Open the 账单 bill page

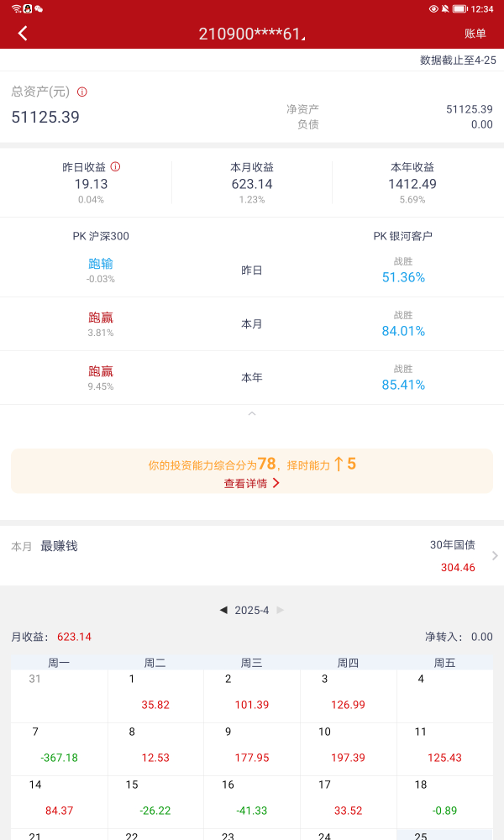pos(475,34)
